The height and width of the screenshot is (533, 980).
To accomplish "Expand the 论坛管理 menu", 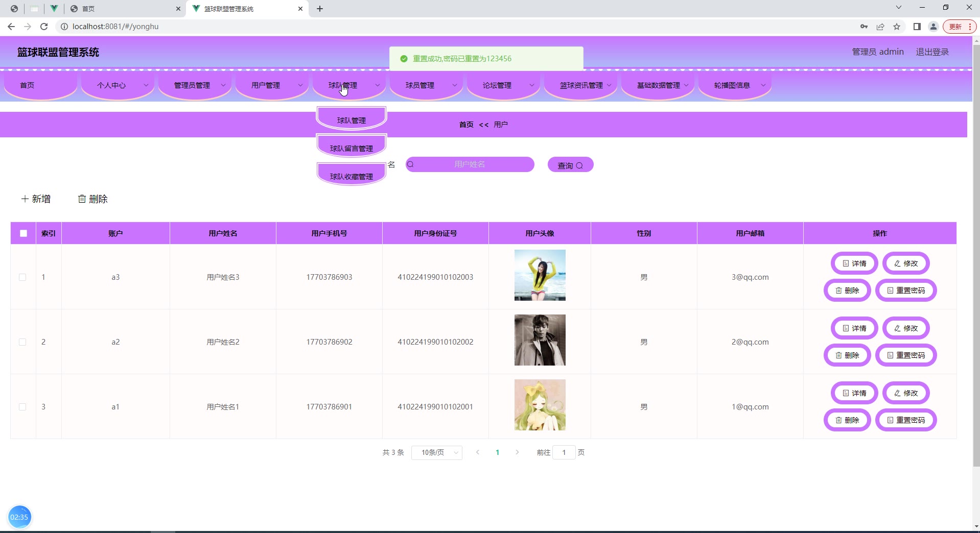I will click(x=503, y=85).
